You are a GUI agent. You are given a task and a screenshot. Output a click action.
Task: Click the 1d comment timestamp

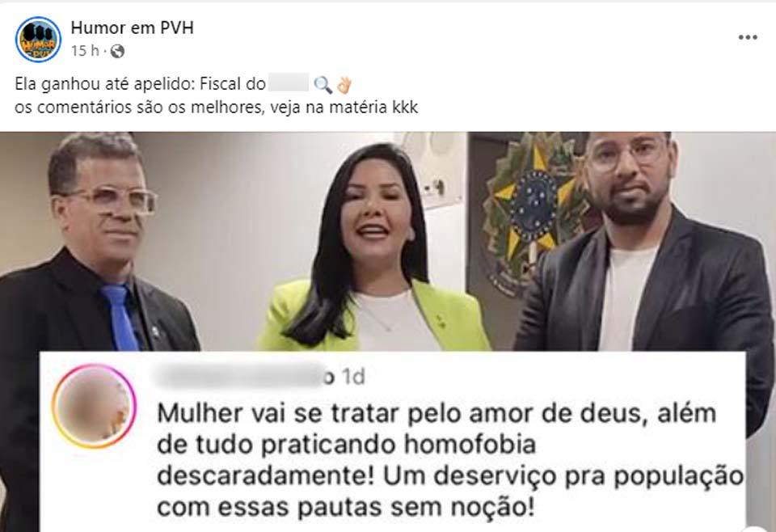tap(353, 377)
